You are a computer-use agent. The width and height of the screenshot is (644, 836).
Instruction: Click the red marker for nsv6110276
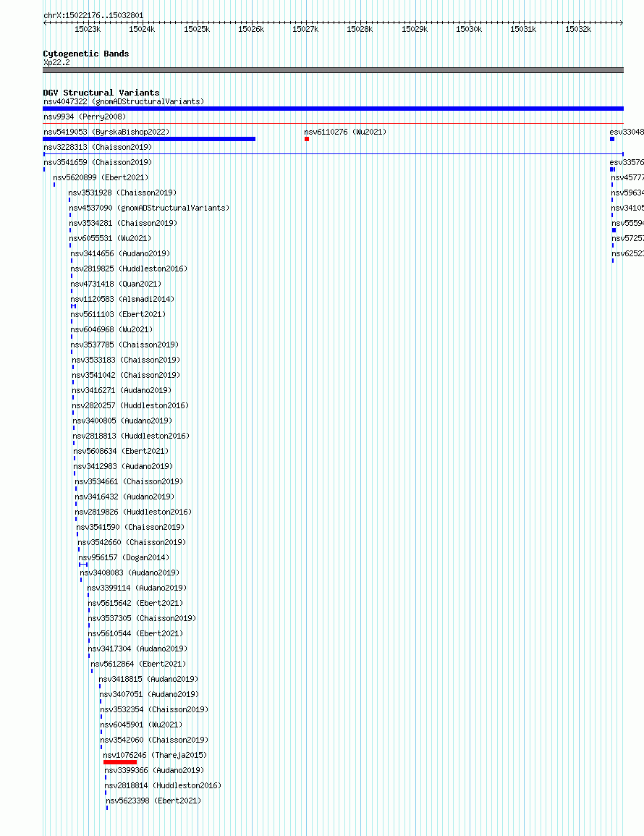click(307, 139)
